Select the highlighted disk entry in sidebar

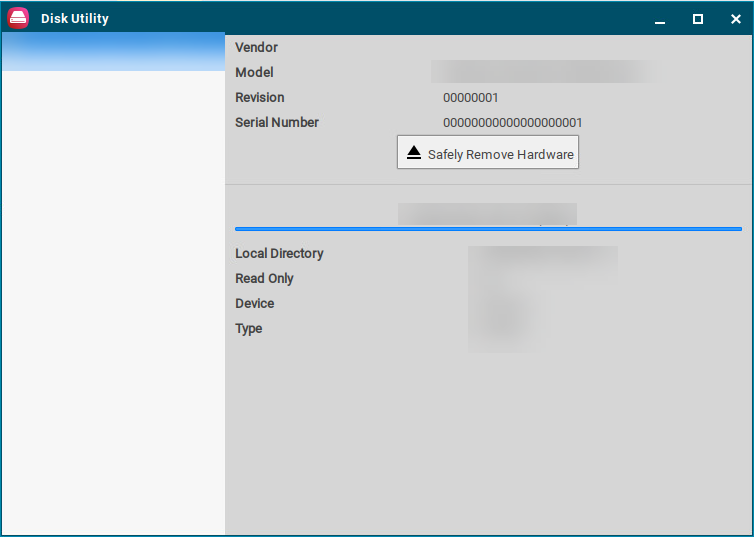click(x=113, y=52)
